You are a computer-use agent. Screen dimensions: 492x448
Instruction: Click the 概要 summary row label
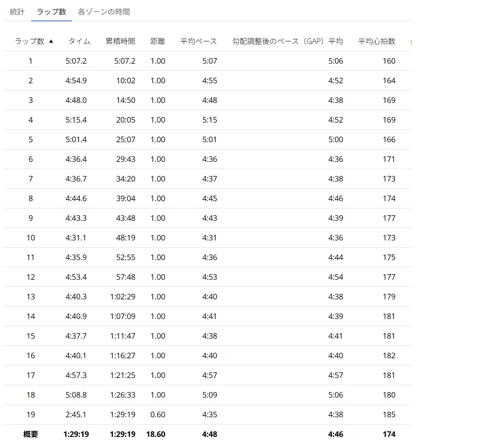(x=30, y=434)
